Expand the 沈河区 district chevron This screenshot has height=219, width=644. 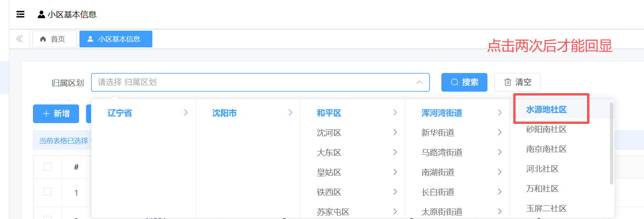pyautogui.click(x=395, y=132)
